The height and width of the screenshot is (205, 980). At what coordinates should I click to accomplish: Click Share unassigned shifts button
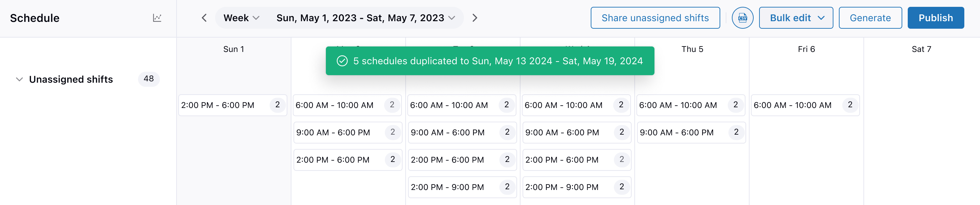(x=655, y=18)
